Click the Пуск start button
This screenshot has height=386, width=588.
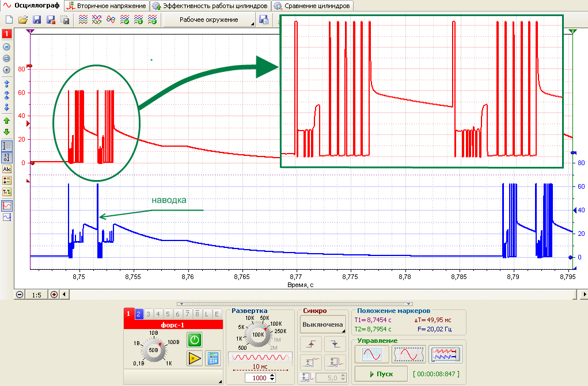pyautogui.click(x=381, y=374)
